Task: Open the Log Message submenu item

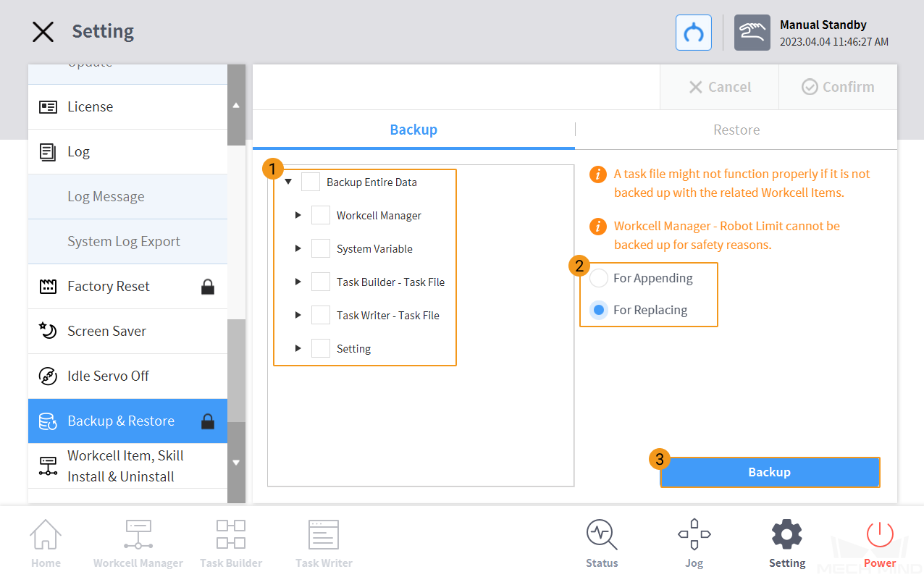Action: coord(127,197)
